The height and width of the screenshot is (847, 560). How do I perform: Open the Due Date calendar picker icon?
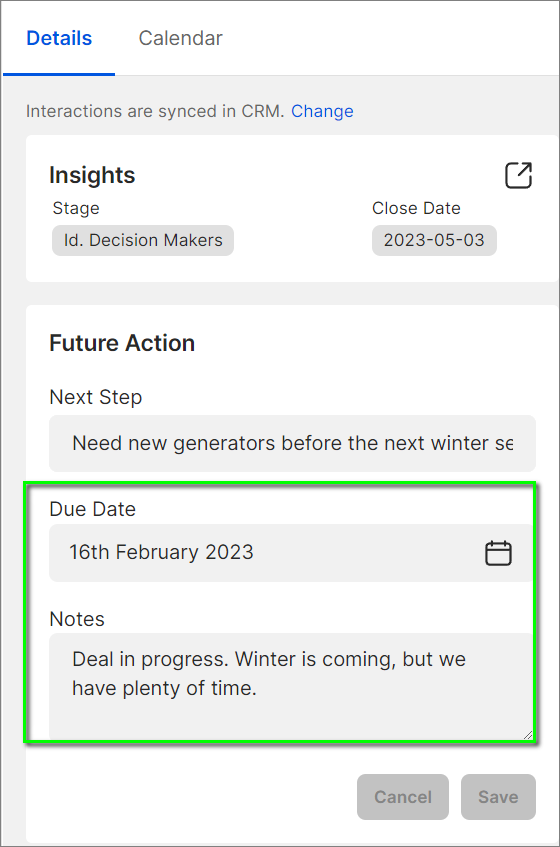498,553
